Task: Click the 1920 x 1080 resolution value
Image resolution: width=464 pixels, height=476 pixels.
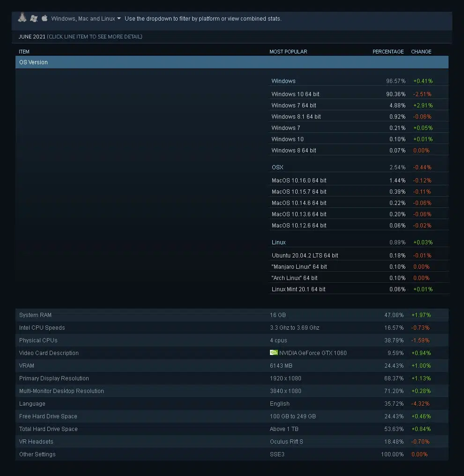Action: coord(285,378)
